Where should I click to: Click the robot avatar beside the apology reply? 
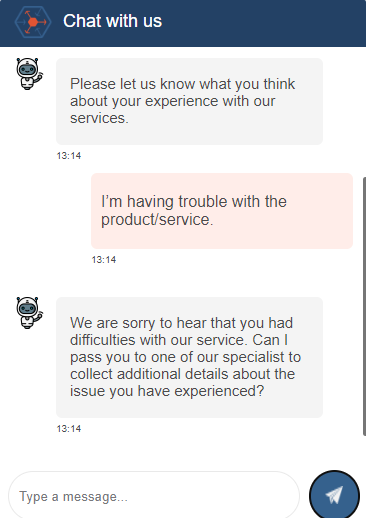click(x=29, y=313)
